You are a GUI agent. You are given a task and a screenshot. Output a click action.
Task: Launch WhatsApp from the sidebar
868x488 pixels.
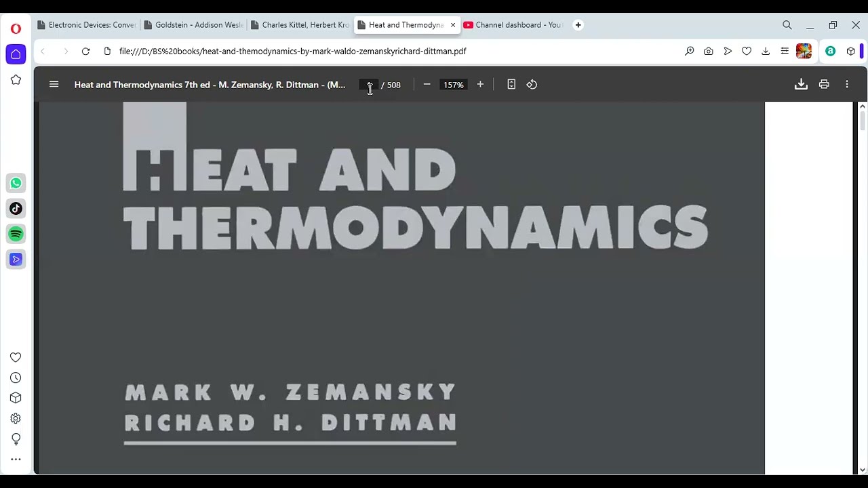(x=16, y=183)
